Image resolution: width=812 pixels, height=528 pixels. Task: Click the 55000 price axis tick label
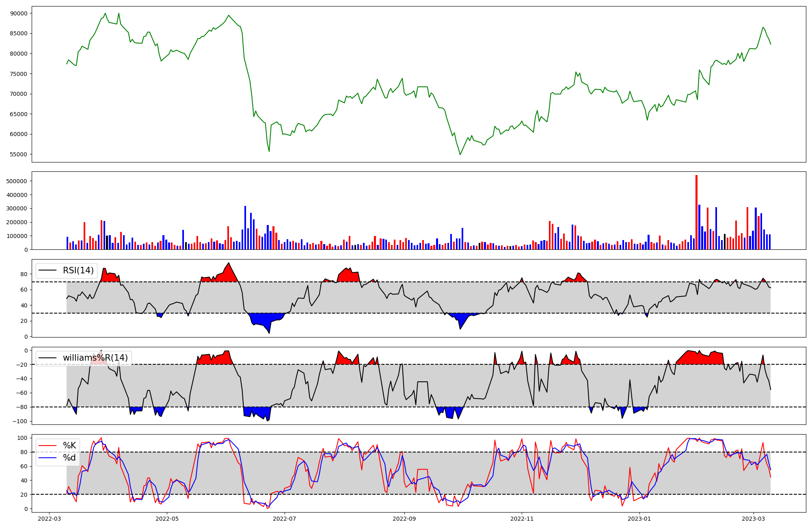coord(19,154)
